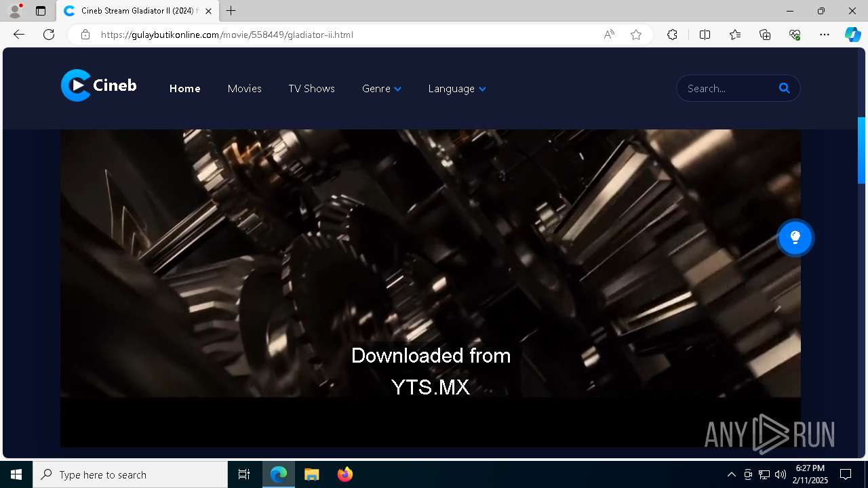The width and height of the screenshot is (868, 488).
Task: Click the video player area
Action: click(x=431, y=288)
